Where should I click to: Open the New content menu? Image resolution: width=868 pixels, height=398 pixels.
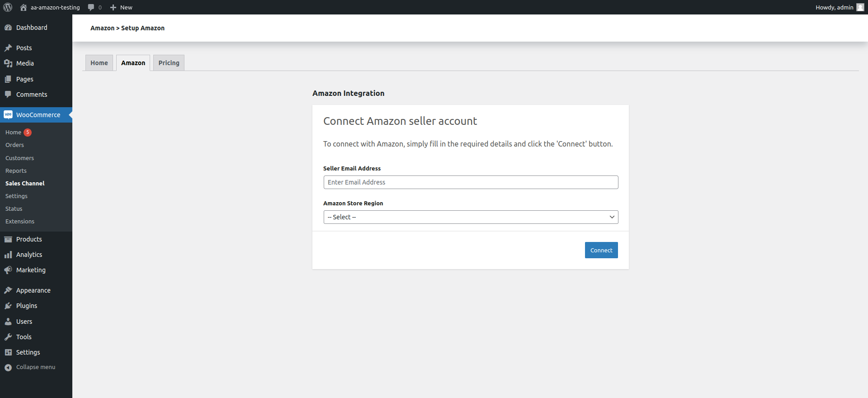tap(121, 7)
